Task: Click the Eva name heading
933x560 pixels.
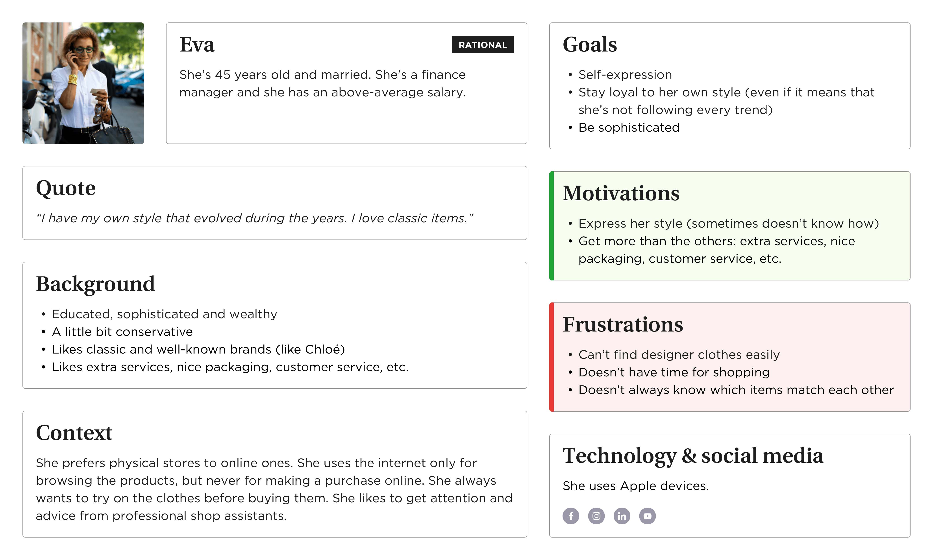Action: click(197, 44)
